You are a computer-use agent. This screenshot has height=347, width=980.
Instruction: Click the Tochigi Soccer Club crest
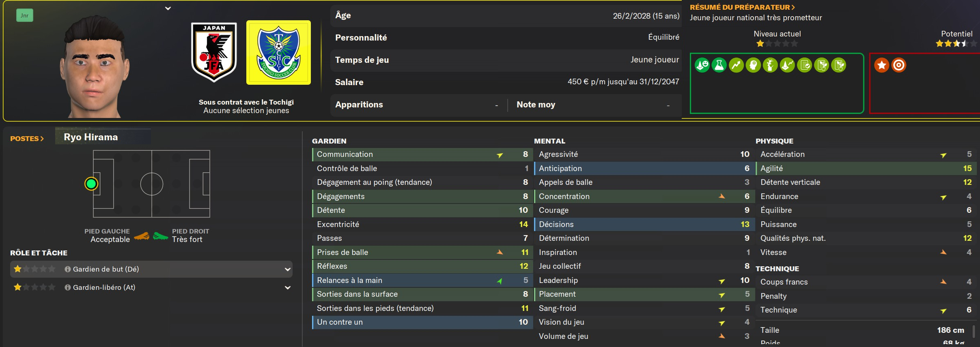tap(278, 52)
